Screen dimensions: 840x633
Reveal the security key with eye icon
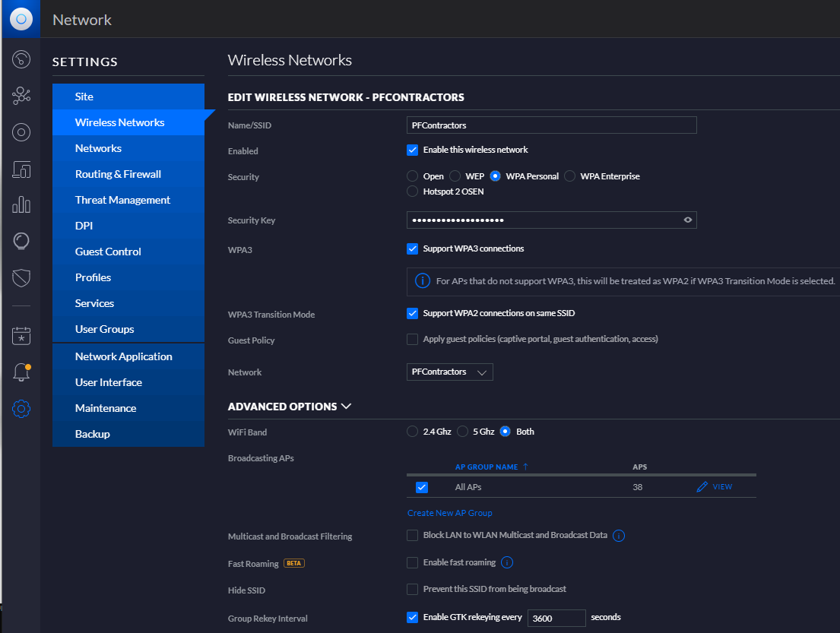(687, 220)
